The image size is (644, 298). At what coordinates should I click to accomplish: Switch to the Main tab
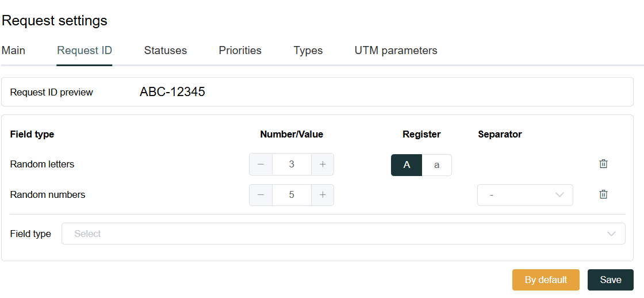point(13,51)
